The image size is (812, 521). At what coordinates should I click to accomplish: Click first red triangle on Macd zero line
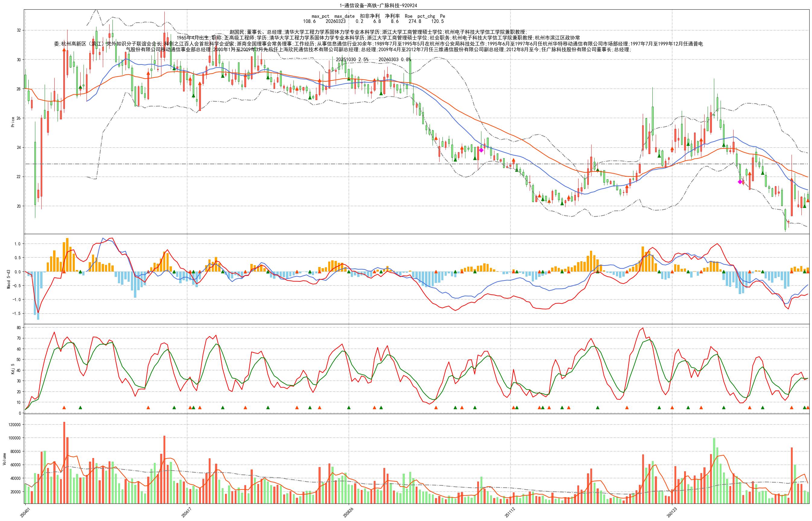pos(64,272)
